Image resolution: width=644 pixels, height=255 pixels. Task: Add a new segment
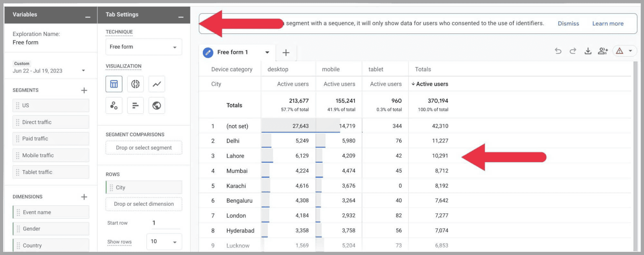(x=84, y=90)
